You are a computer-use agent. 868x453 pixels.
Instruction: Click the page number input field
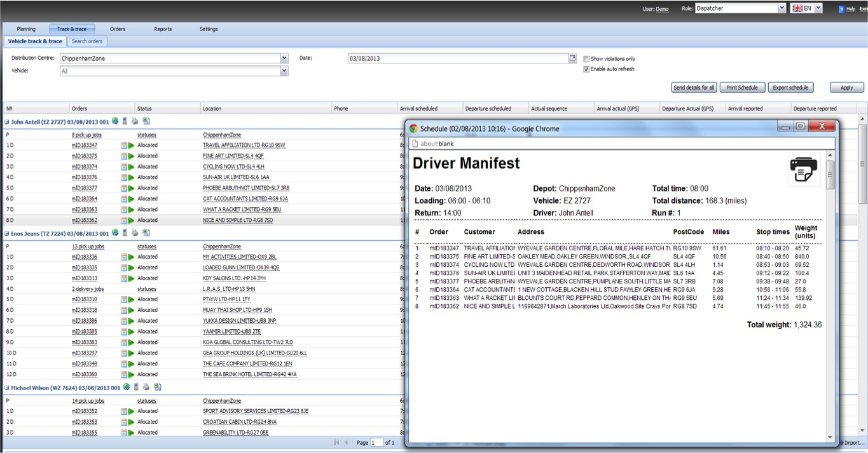376,442
